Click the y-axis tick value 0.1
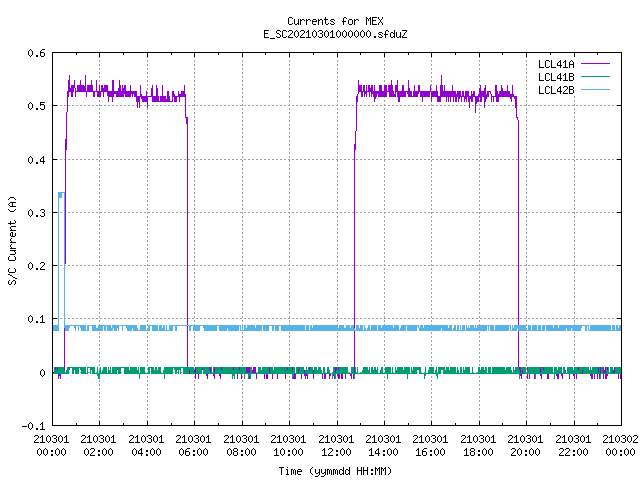Screen dimensions: 640x480 pos(36,319)
